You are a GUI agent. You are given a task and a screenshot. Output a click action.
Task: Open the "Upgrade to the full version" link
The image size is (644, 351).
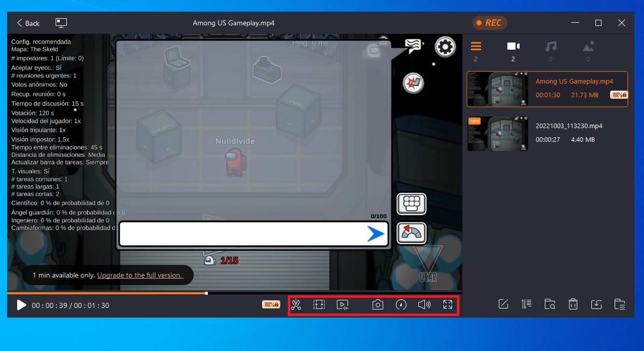[x=139, y=275]
